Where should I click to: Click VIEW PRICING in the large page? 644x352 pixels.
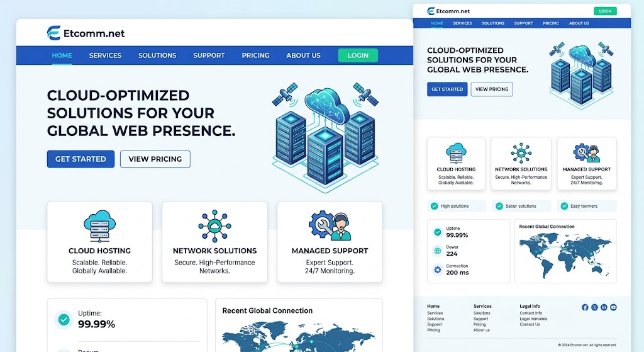pos(155,159)
